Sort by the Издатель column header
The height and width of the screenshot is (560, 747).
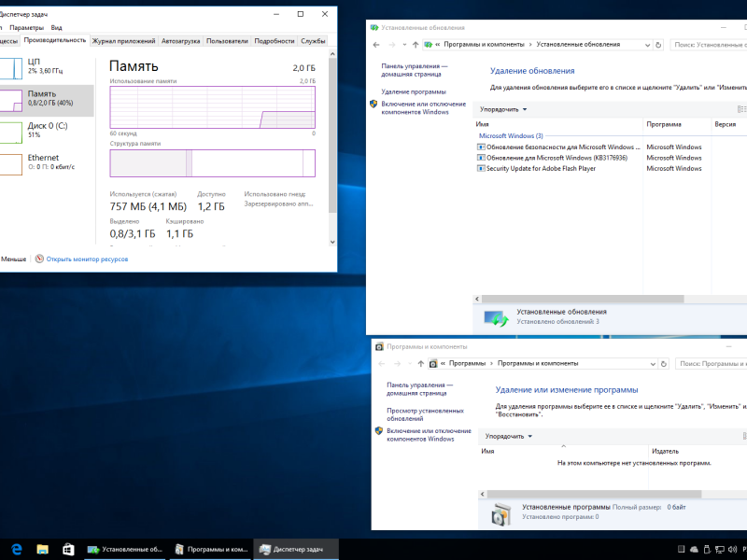point(698,451)
